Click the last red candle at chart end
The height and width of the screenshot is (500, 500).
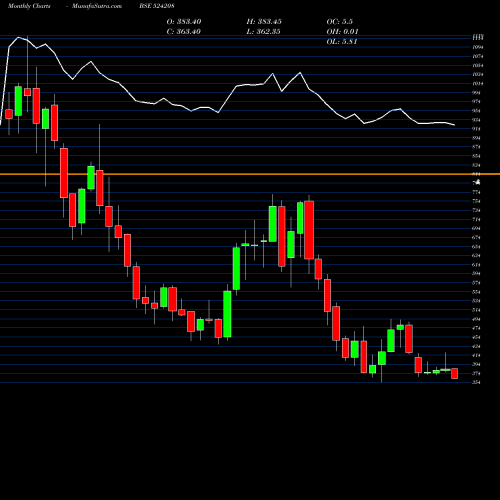tap(454, 373)
